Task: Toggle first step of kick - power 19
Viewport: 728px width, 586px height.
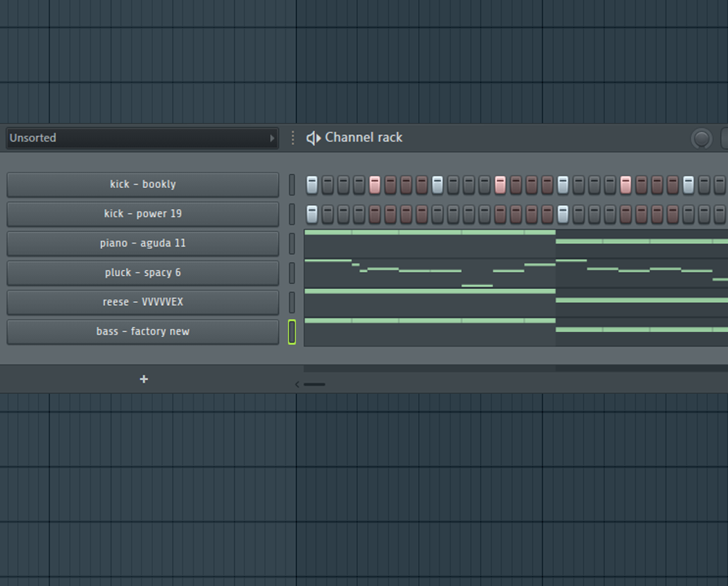Action: 312,214
